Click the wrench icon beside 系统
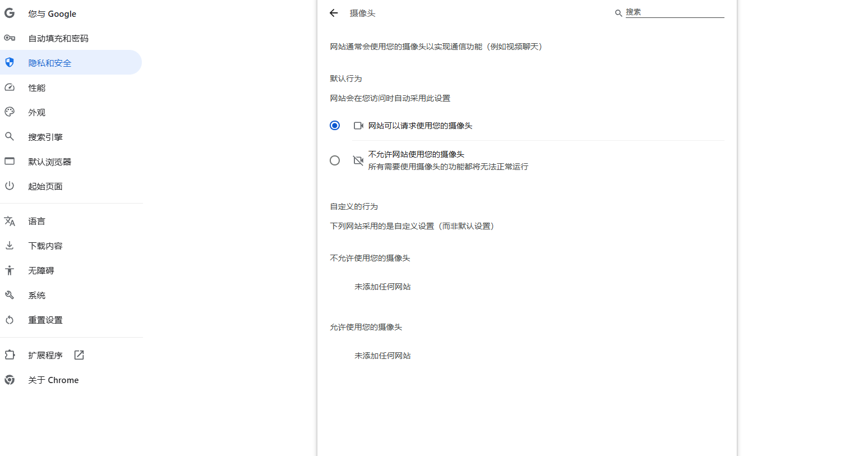Screen dimensions: 868x456 [10, 295]
